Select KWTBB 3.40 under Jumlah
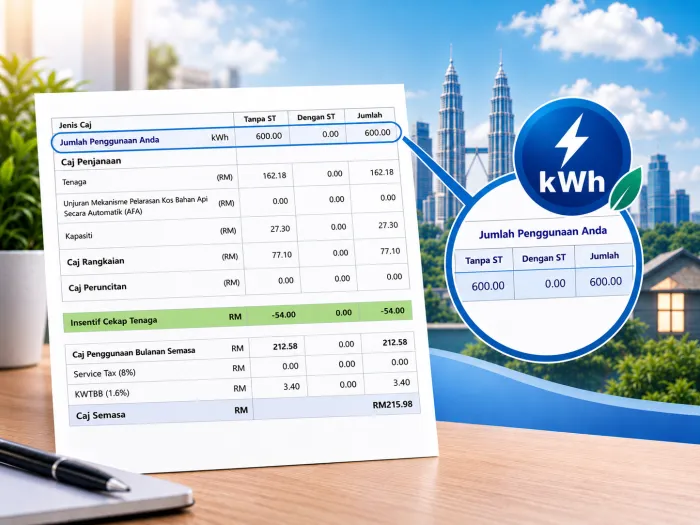This screenshot has height=525, width=700. [x=401, y=383]
